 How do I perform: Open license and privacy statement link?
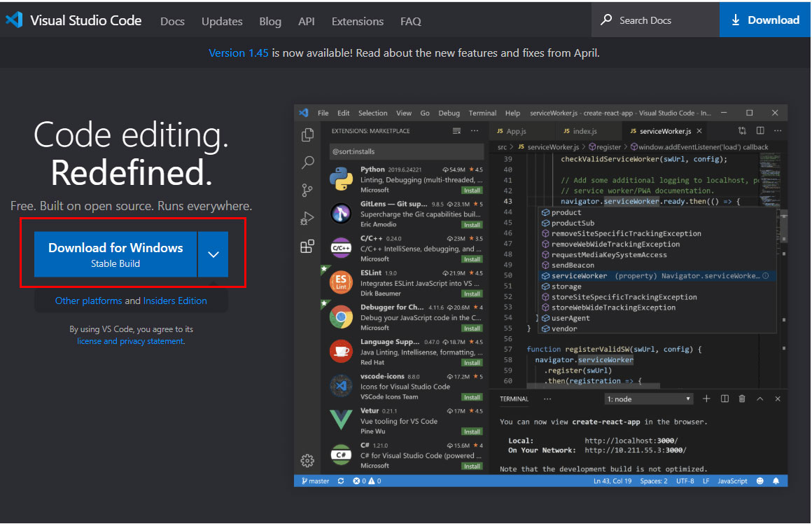click(x=130, y=341)
